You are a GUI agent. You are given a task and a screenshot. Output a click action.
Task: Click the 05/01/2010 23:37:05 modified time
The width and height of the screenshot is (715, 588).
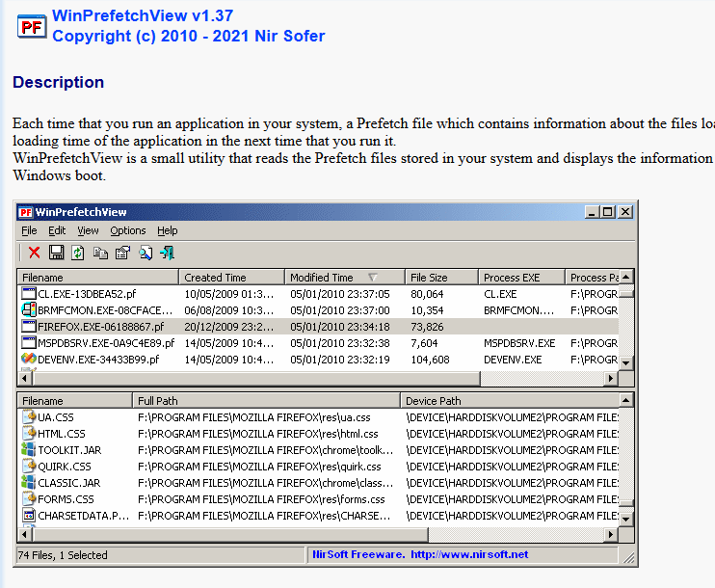pos(340,294)
